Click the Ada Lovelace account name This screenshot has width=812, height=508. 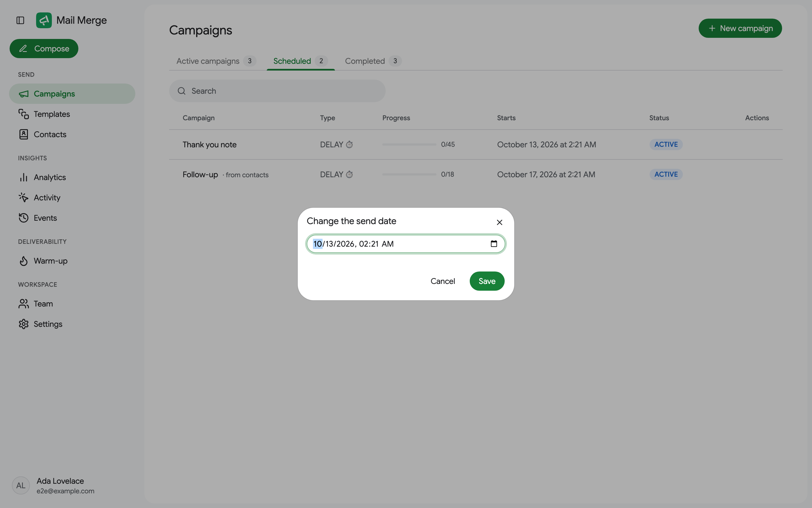[60, 481]
